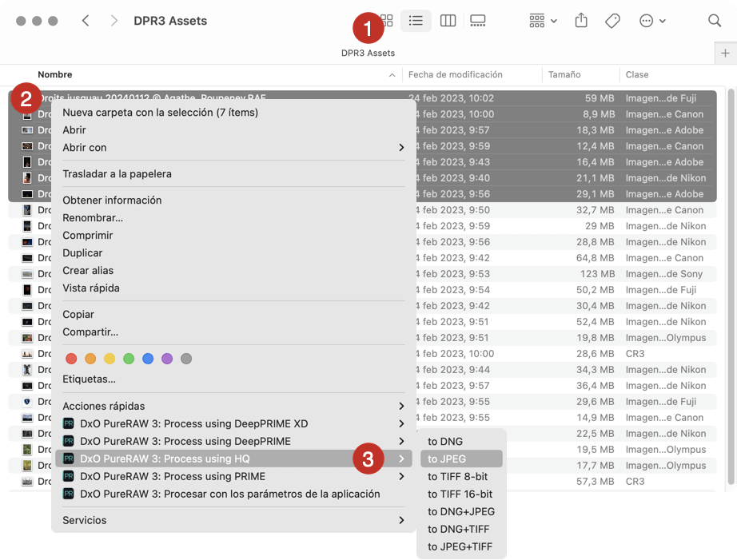Sort by Nombre column header
The image size is (737, 560).
point(55,75)
